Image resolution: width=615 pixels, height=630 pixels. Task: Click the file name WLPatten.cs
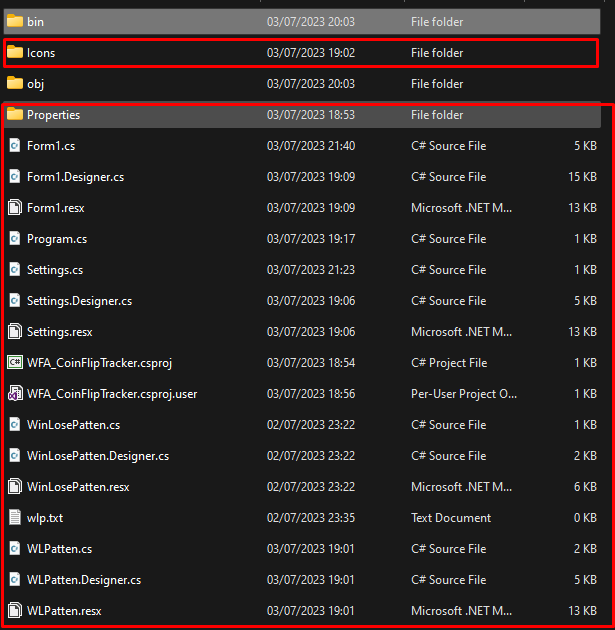[x=59, y=548]
